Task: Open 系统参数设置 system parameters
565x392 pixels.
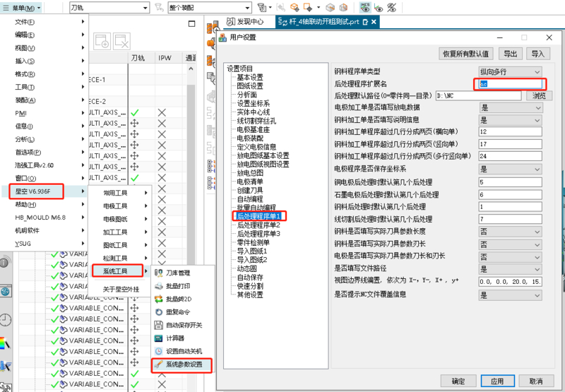Action: click(x=182, y=364)
